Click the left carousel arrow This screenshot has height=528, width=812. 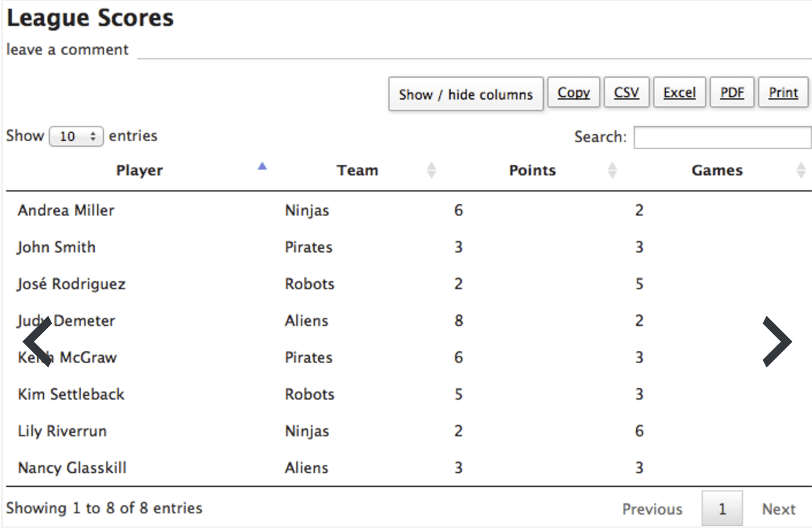37,342
